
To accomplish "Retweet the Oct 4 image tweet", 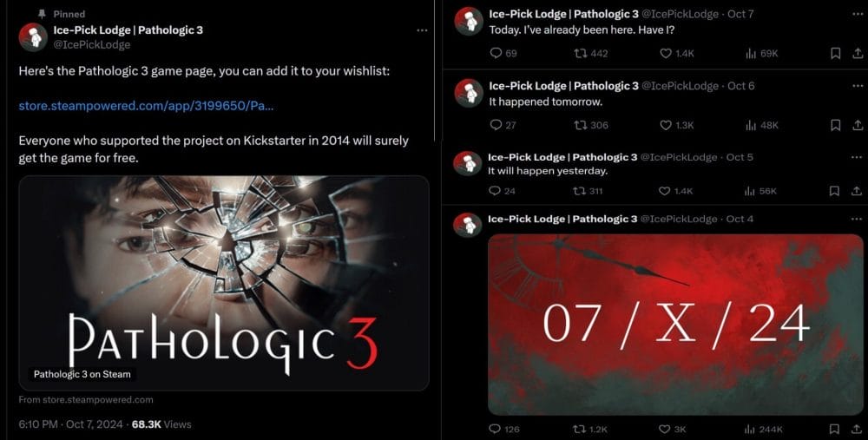I will (590, 429).
